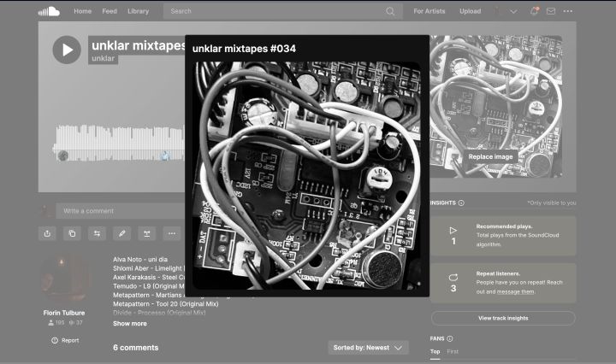Click the Replace image button
The image size is (616, 364).
point(491,156)
